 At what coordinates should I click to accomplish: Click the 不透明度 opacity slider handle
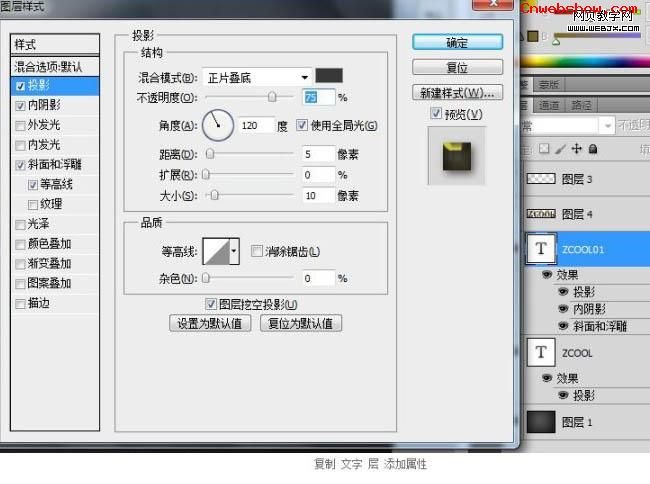(x=272, y=97)
